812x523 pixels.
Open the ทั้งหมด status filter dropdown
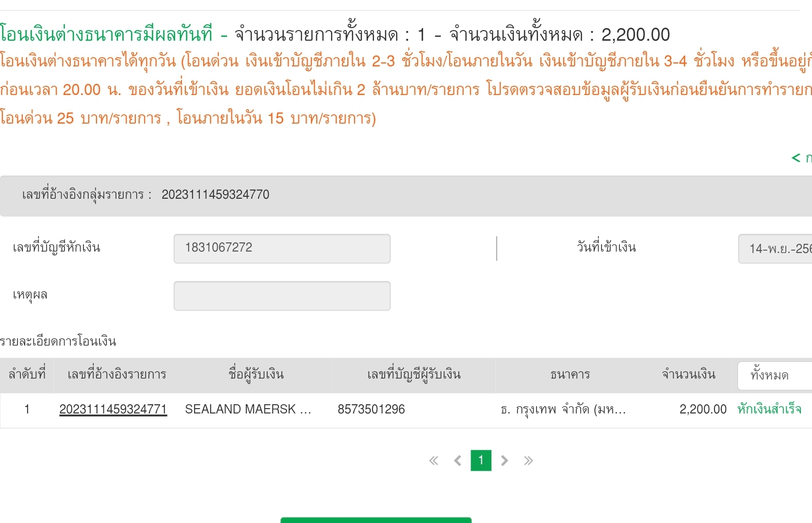pyautogui.click(x=774, y=375)
